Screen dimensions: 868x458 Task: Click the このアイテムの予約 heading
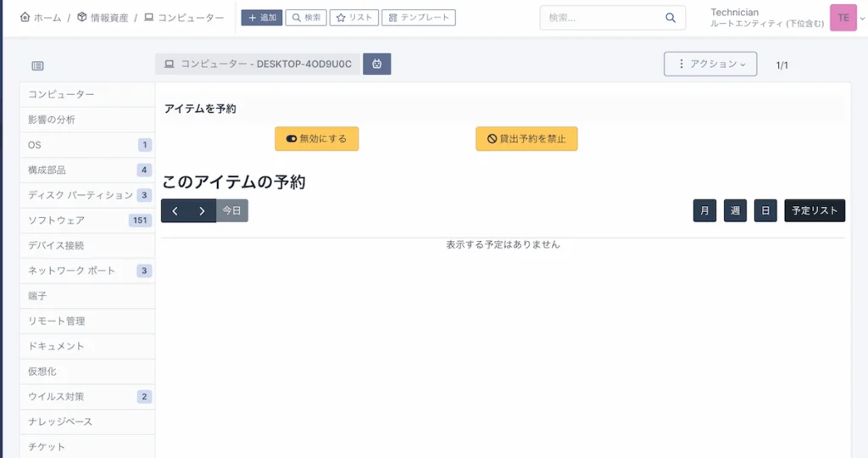pos(234,182)
